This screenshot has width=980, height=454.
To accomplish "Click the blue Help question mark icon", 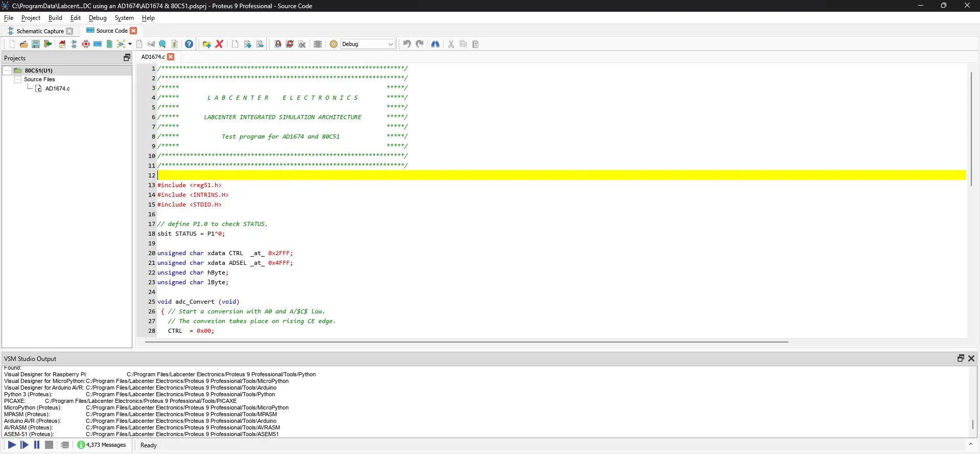I will pyautogui.click(x=189, y=44).
